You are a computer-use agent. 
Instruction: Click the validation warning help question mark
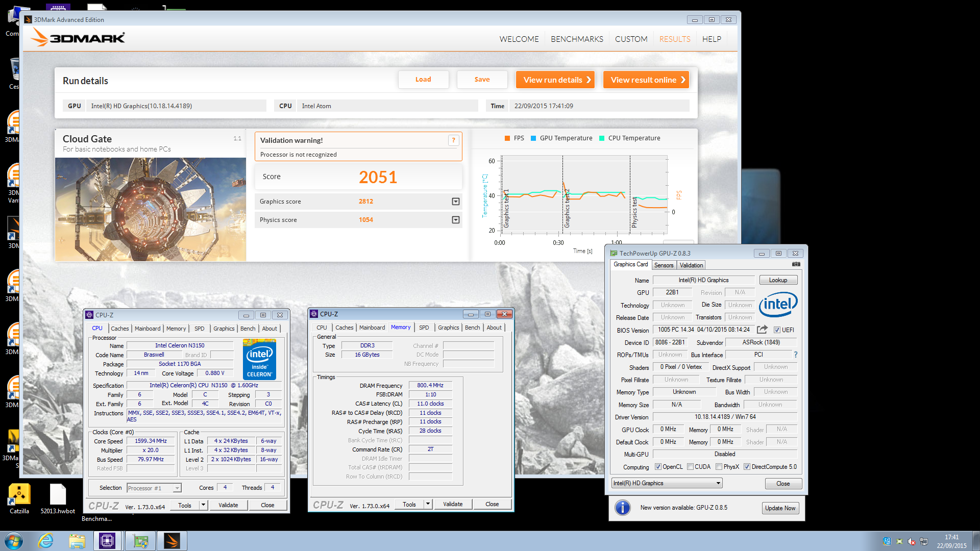(x=453, y=140)
